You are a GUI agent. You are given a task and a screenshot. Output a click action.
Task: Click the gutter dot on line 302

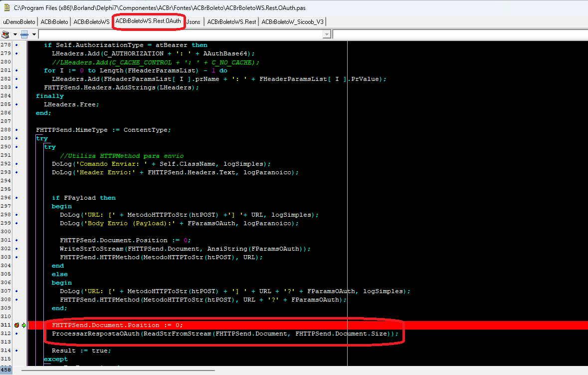point(16,249)
